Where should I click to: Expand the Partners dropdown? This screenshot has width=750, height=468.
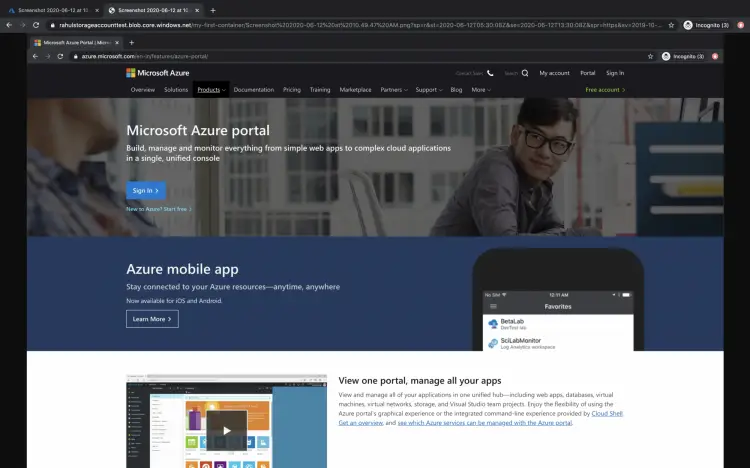pyautogui.click(x=394, y=89)
